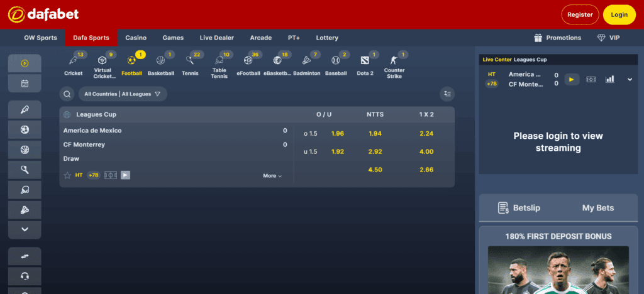Image resolution: width=644 pixels, height=294 pixels.
Task: Click the live play icon in left sidebar
Action: click(25, 63)
